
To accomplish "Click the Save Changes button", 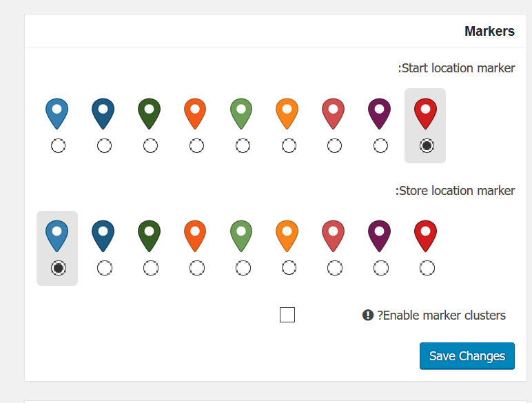I will (x=467, y=356).
